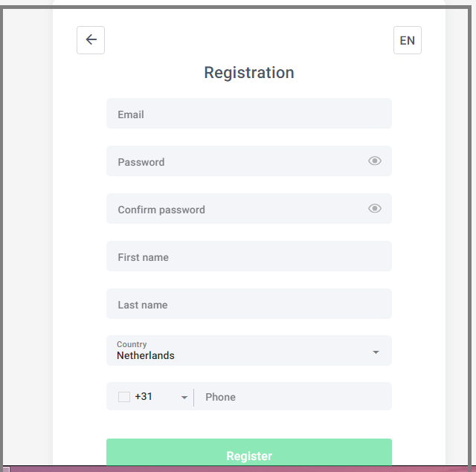
Task: Open the EN language selector
Action: point(407,40)
